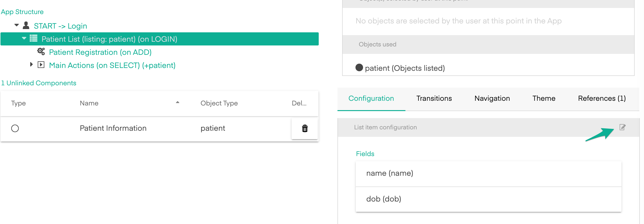
Task: Open the Theme tab
Action: click(x=544, y=98)
